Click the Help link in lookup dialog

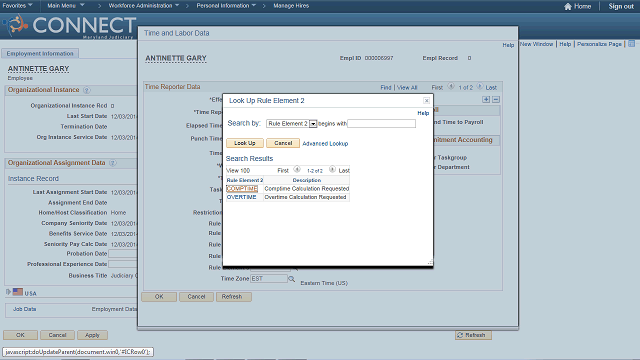point(423,113)
